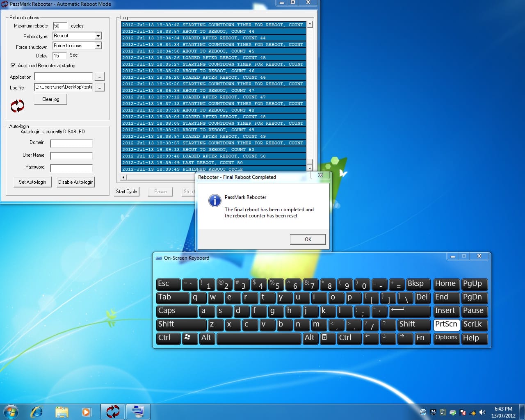525x420 pixels.
Task: Click the On-Screen Keyboard taskbar icon
Action: pyautogui.click(x=138, y=411)
